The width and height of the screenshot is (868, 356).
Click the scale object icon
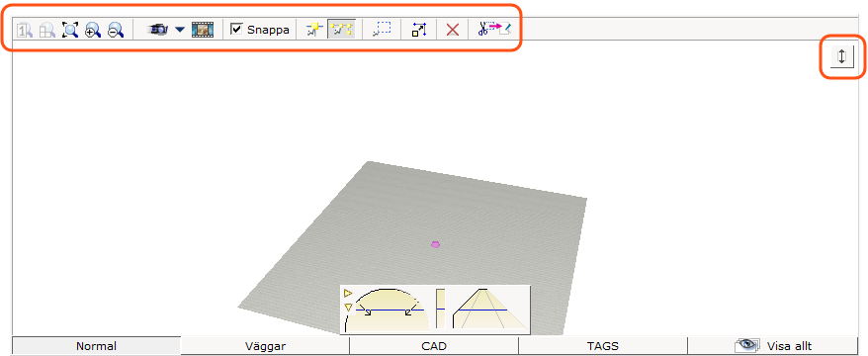point(419,30)
